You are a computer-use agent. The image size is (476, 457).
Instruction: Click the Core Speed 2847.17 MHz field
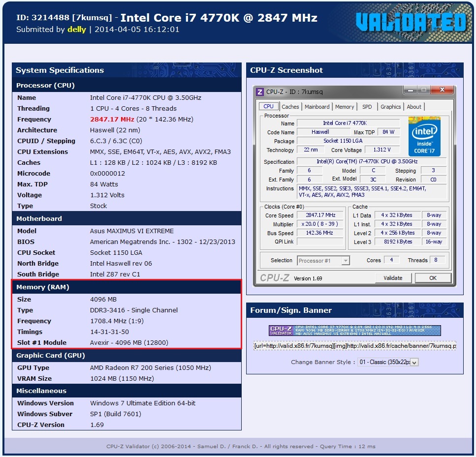click(x=320, y=215)
